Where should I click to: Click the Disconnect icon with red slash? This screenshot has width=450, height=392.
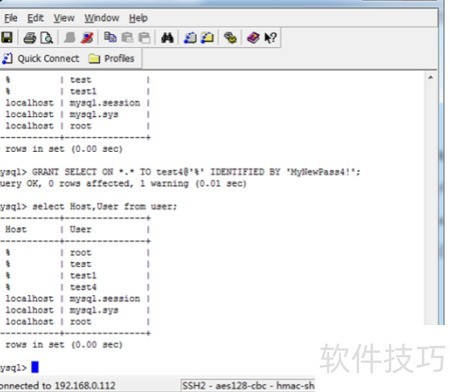(x=87, y=38)
